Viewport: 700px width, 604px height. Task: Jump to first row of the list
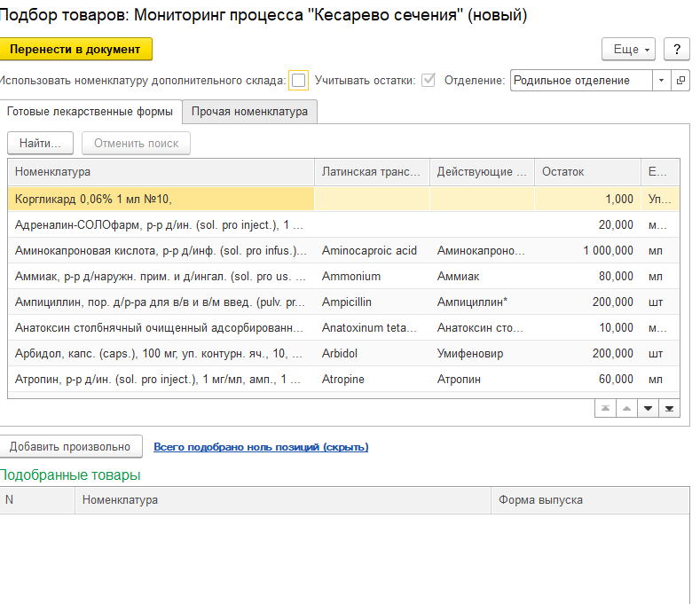click(x=605, y=408)
